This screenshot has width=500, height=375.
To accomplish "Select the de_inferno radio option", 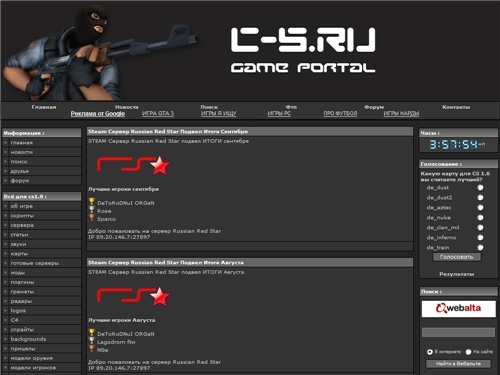I will [480, 238].
